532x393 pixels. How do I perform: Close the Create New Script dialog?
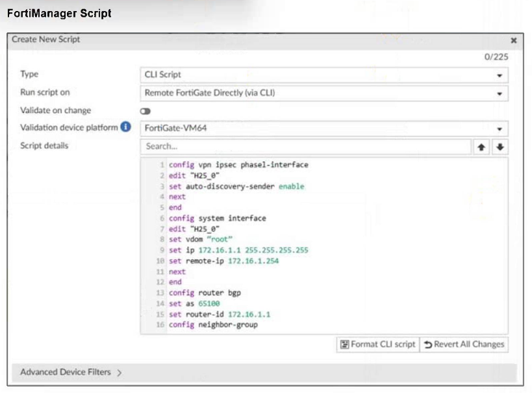[513, 40]
